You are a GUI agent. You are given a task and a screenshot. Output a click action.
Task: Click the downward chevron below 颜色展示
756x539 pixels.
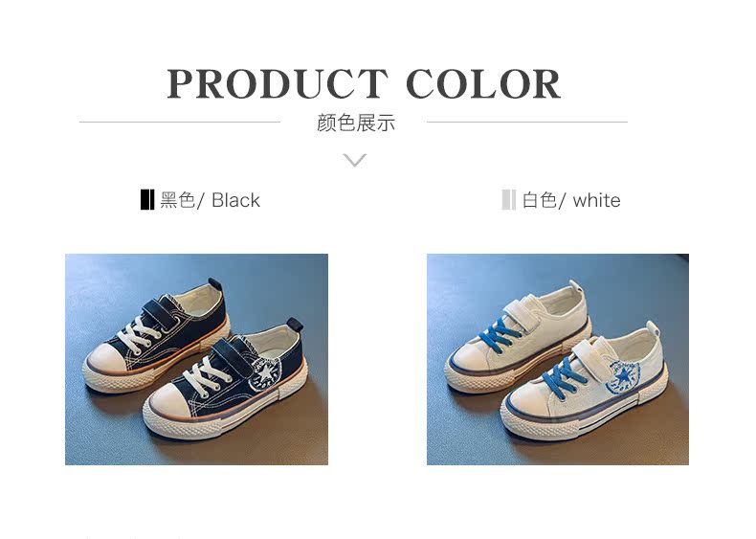355,160
